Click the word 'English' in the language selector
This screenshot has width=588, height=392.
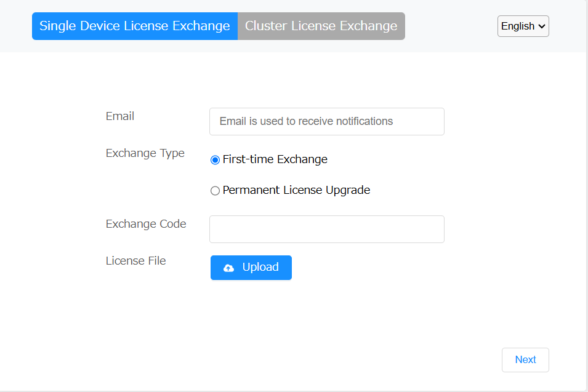(517, 26)
